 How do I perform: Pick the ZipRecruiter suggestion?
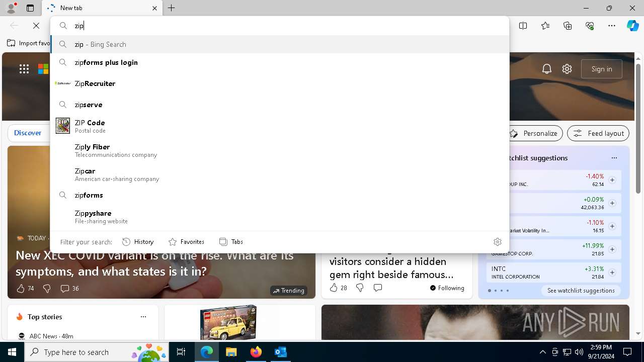(x=280, y=83)
